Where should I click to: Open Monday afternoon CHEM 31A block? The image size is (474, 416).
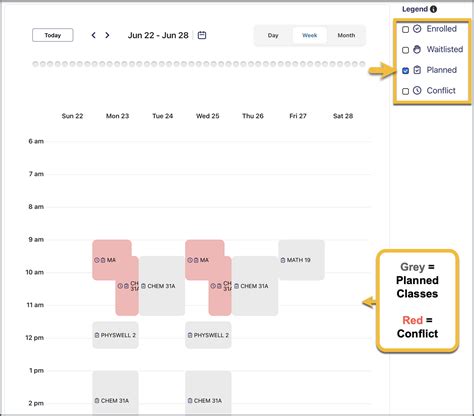[115, 393]
